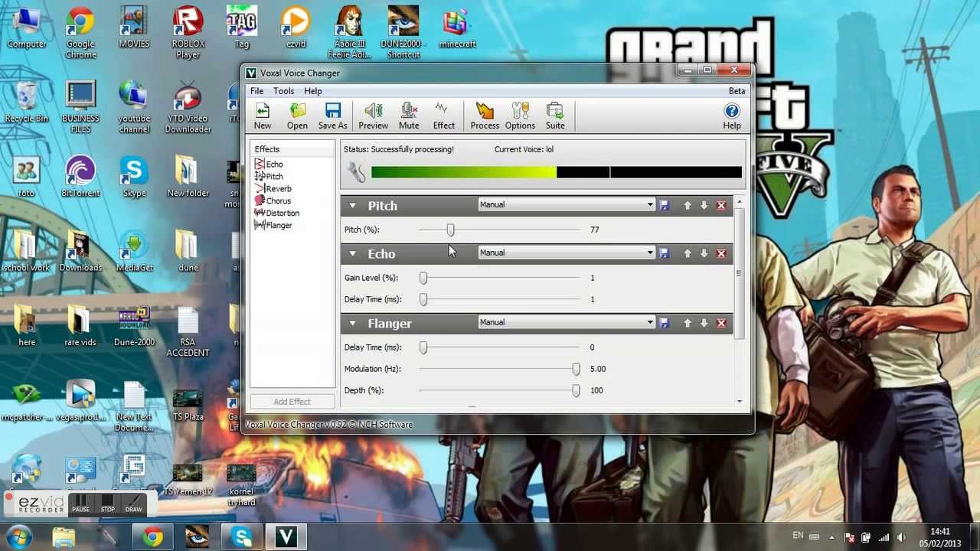Click the New toolbar icon
This screenshot has height=551, width=980.
pos(263,116)
